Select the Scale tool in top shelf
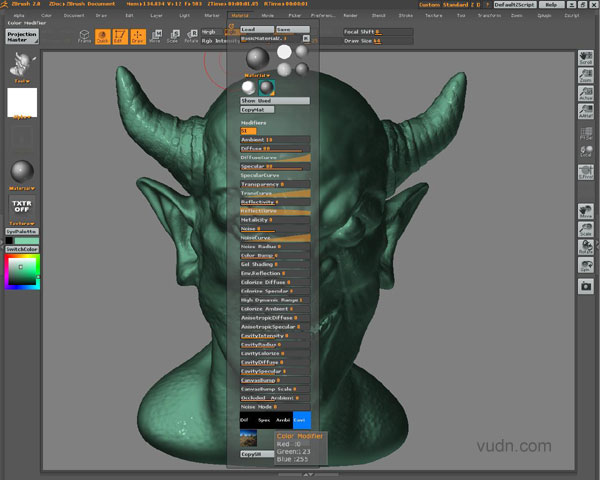This screenshot has height=480, width=600. point(173,37)
